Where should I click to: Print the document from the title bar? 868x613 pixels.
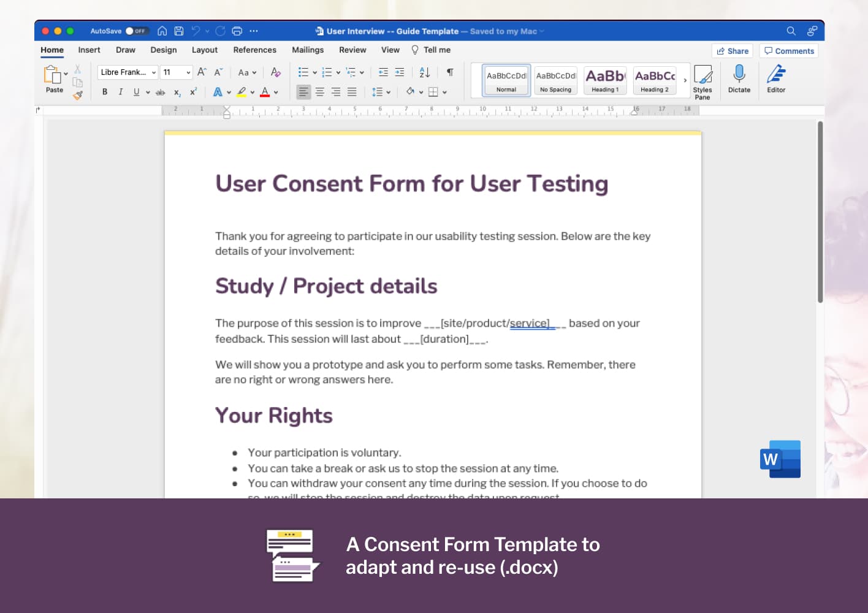pyautogui.click(x=237, y=31)
